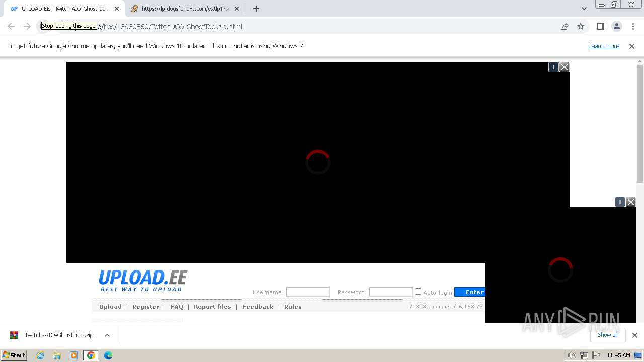This screenshot has width=644, height=362.
Task: Go back to previous page
Action: [x=11, y=27]
